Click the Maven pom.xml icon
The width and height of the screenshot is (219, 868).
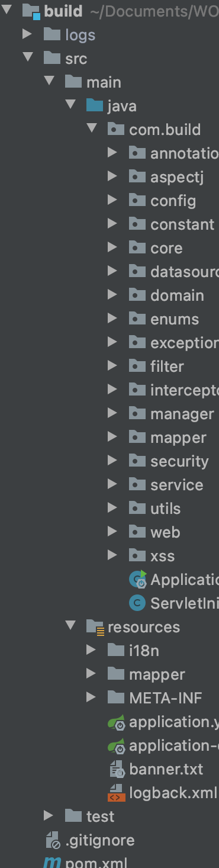pyautogui.click(x=53, y=862)
